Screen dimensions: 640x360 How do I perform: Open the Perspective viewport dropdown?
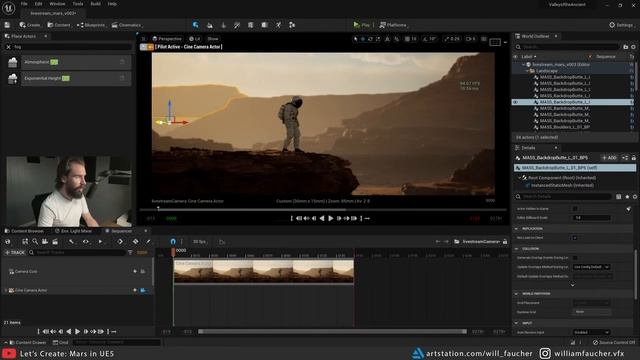click(167, 39)
